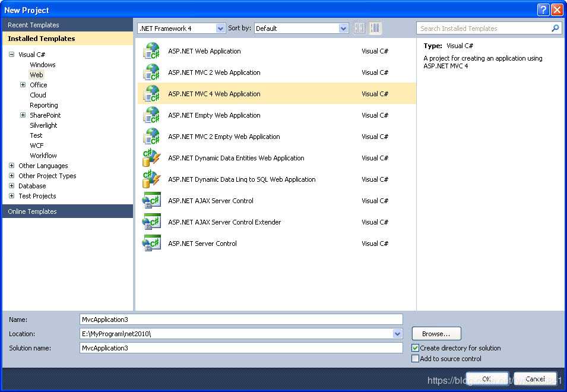Click the Database tree label
Screen dimensions: 567x392
[32, 185]
